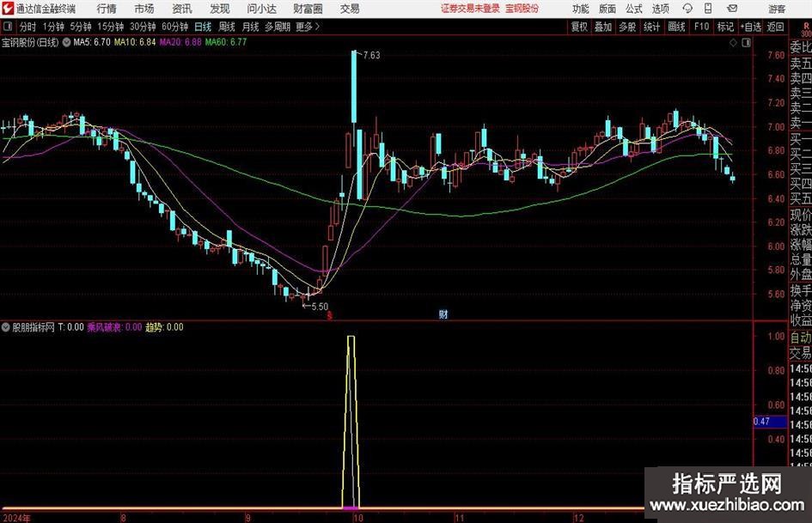Click the MA20: 6.88 value
Screen dimensions: 812x523
[x=180, y=42]
